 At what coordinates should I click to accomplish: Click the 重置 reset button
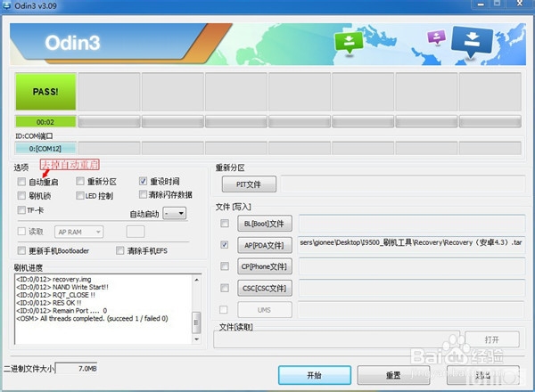click(393, 375)
